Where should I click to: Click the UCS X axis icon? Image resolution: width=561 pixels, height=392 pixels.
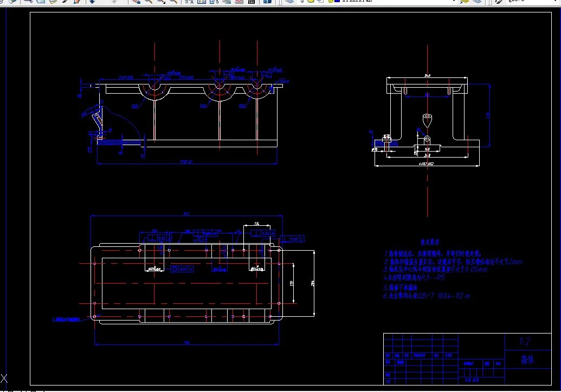[4, 378]
